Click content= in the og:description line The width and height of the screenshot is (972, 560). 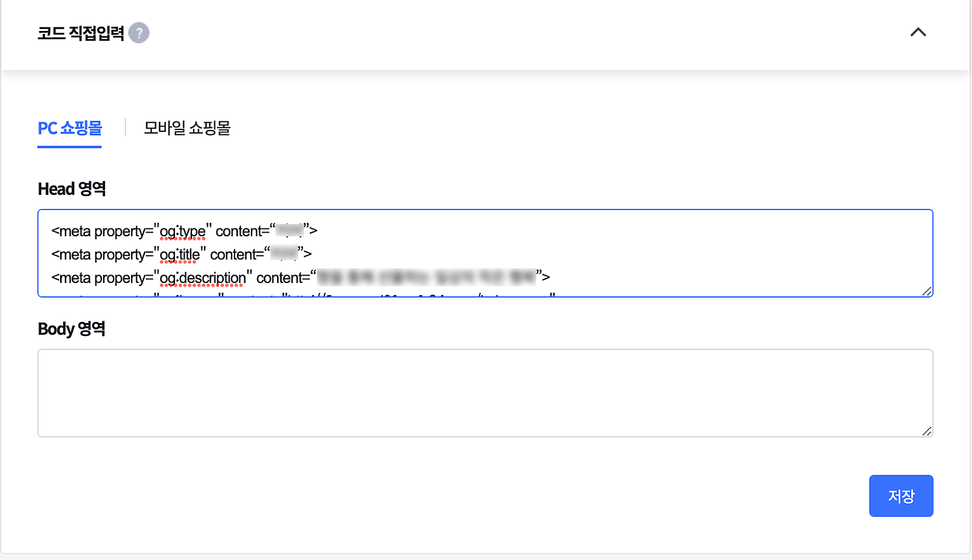pyautogui.click(x=282, y=278)
